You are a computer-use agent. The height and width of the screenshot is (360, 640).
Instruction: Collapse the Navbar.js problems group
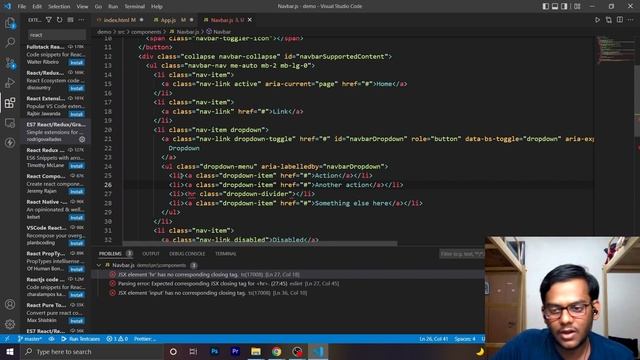tap(99, 265)
